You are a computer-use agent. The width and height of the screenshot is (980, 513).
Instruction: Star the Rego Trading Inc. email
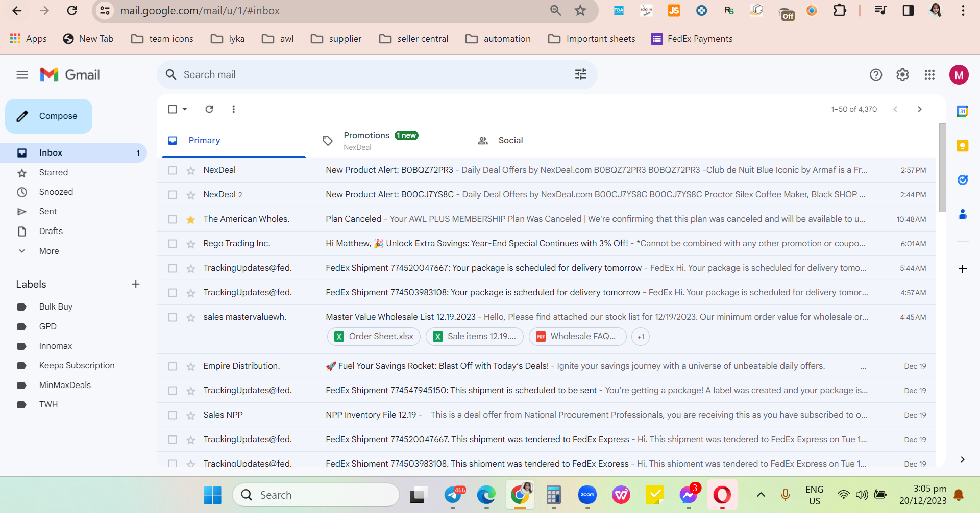tap(191, 244)
